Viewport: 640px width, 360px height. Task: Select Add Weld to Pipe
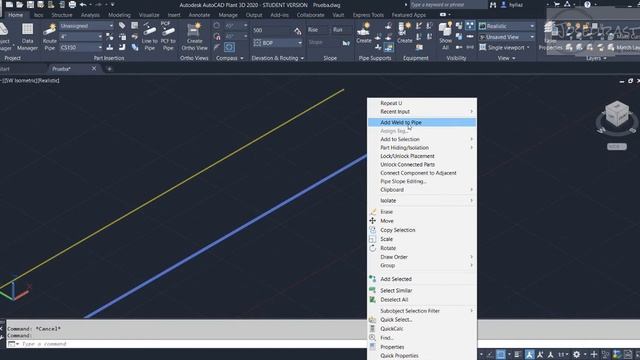pyautogui.click(x=422, y=122)
